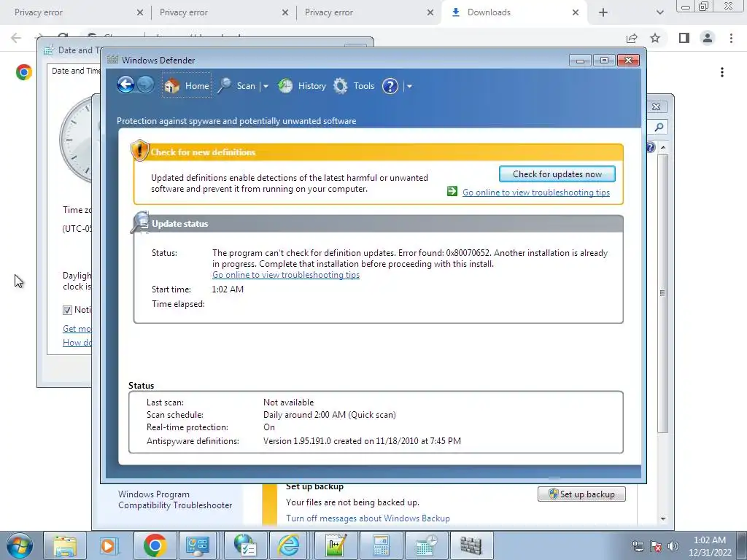747x560 pixels.
Task: Open Tools in Windows Defender
Action: point(354,86)
